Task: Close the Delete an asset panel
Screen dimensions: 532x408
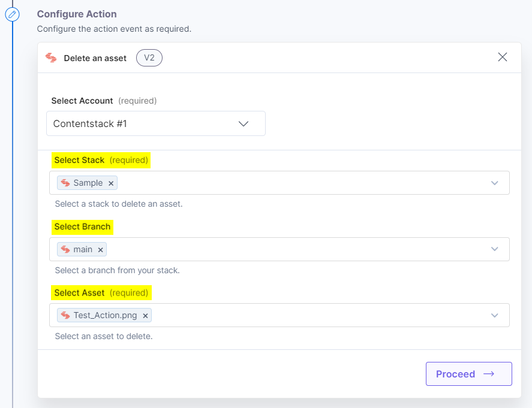Action: [503, 57]
